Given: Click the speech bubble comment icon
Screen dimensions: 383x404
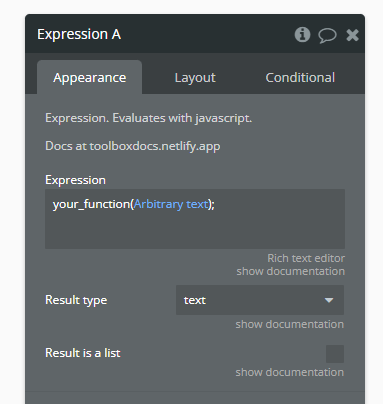Looking at the screenshot, I should [327, 35].
